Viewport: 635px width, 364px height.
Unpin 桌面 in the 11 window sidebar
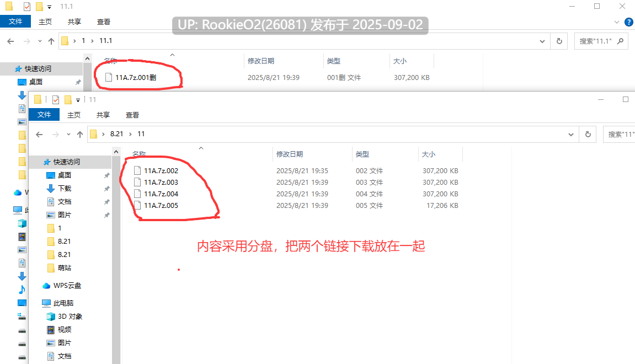coord(106,175)
